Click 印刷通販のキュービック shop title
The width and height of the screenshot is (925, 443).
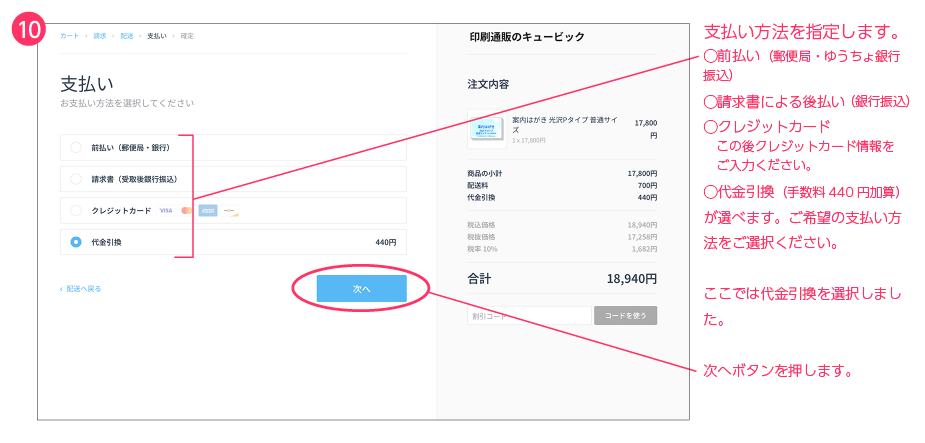pos(526,37)
